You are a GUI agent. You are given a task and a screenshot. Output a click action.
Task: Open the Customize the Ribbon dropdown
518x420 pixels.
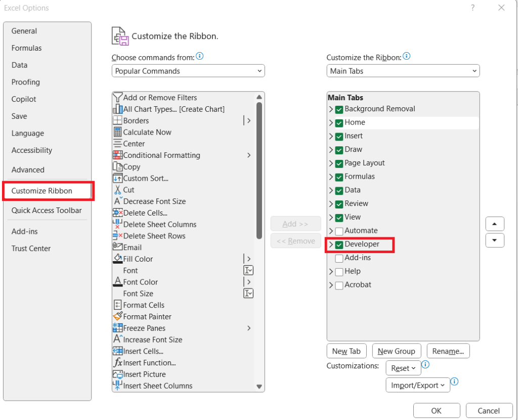tap(403, 71)
